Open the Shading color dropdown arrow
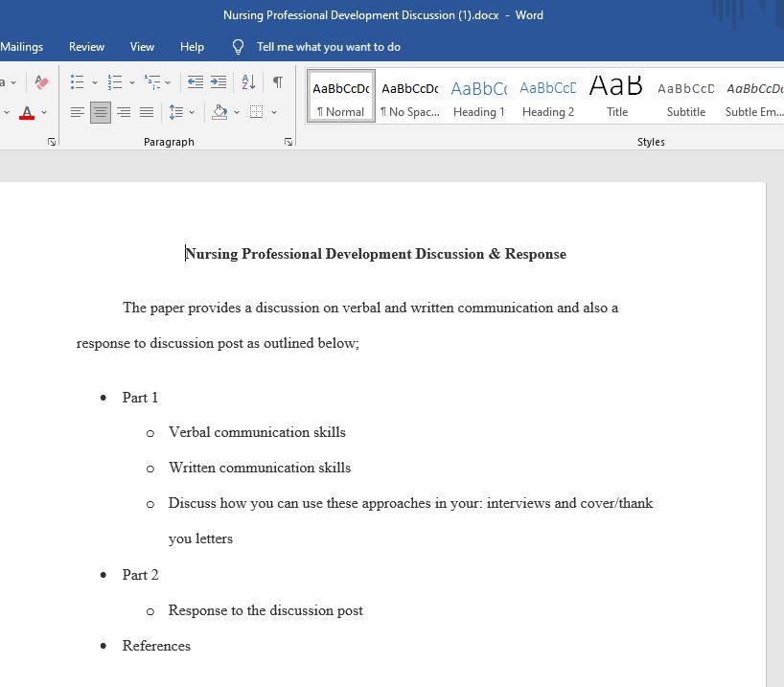Viewport: 784px width, 687px height. [x=237, y=112]
